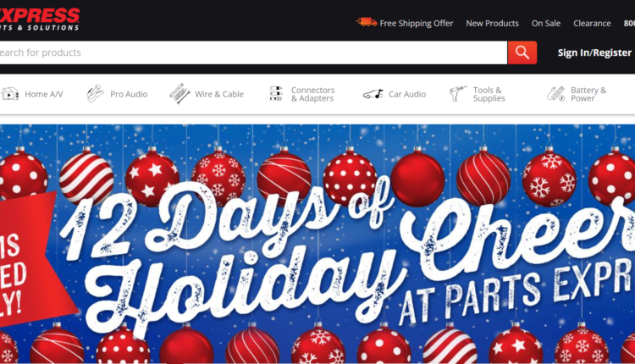Image resolution: width=635 pixels, height=364 pixels.
Task: Open the Free Shipping Offer link
Action: click(417, 24)
